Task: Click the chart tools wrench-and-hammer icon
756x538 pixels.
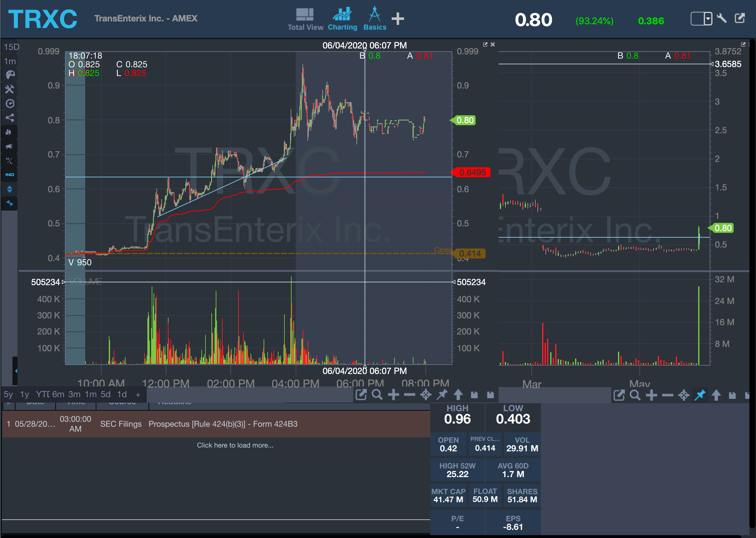Action: 10,89
